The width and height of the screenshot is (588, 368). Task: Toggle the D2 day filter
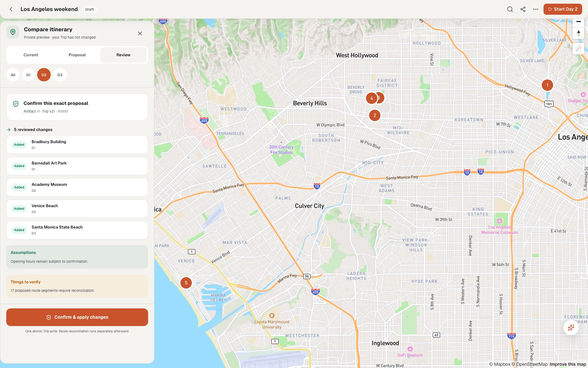click(x=44, y=75)
